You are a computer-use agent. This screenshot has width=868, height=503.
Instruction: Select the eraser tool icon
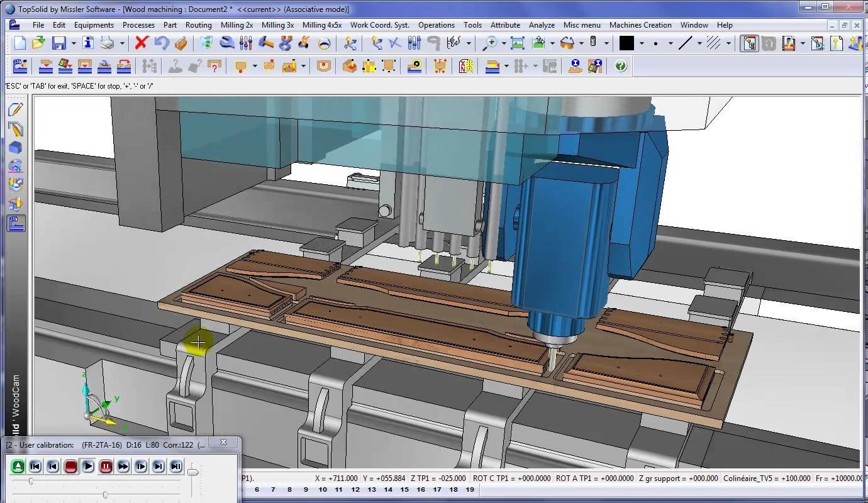coord(181,43)
